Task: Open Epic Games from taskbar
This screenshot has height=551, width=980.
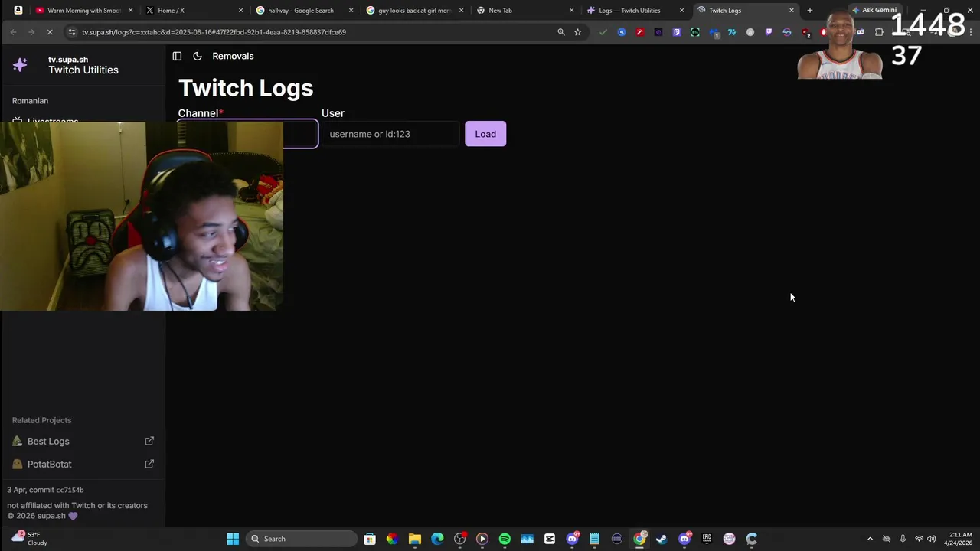Action: coord(707,539)
